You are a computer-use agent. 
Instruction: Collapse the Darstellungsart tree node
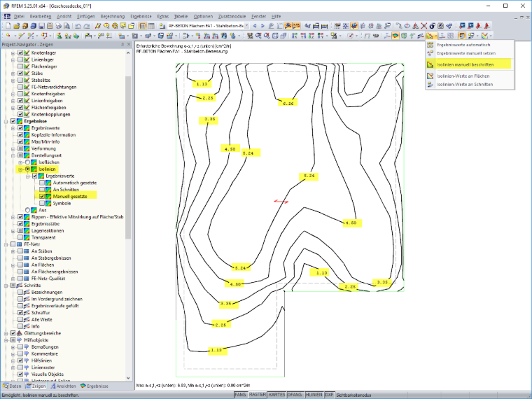pos(13,155)
